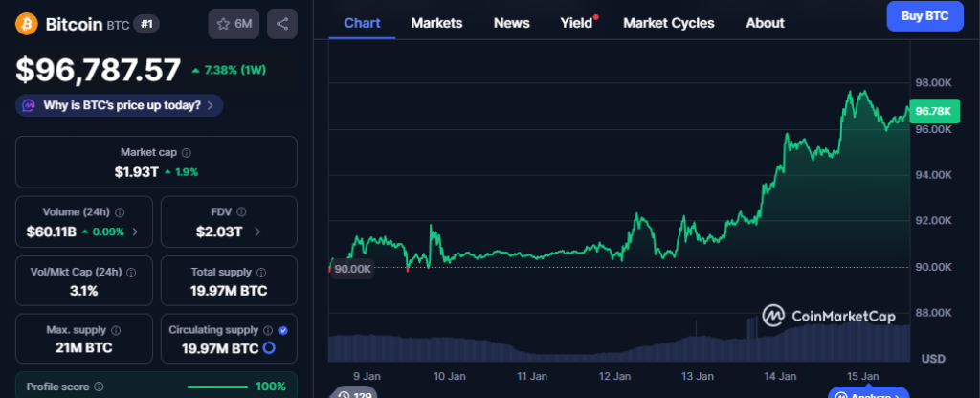
Task: Expand the FDV details chevron
Action: 257,232
